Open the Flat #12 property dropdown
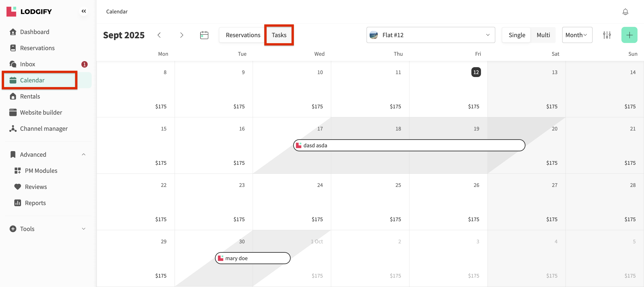The image size is (644, 287). click(x=430, y=35)
